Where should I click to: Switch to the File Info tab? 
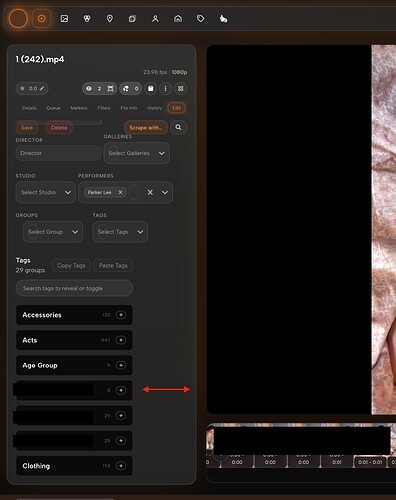pyautogui.click(x=129, y=108)
